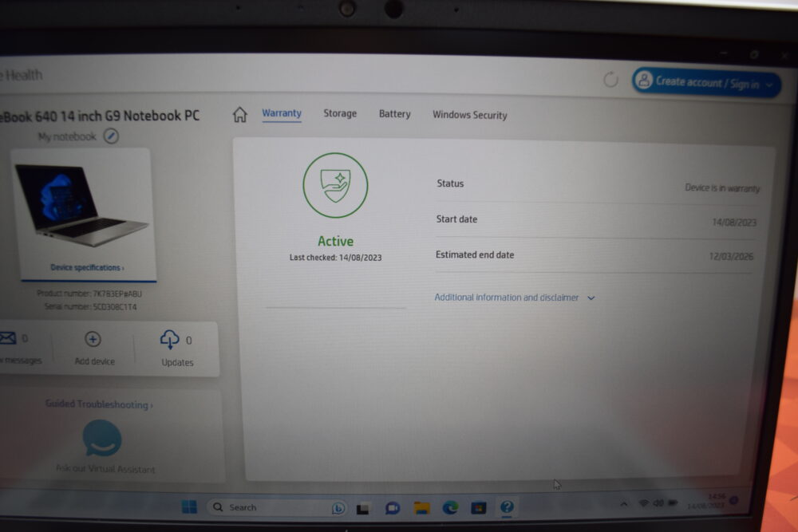
Task: Click the volume speaker tray icon
Action: pyautogui.click(x=658, y=503)
